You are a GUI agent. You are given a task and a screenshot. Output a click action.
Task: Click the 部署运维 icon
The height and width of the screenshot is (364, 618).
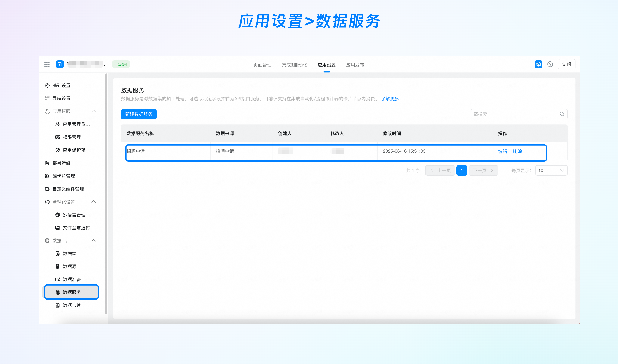click(x=47, y=163)
